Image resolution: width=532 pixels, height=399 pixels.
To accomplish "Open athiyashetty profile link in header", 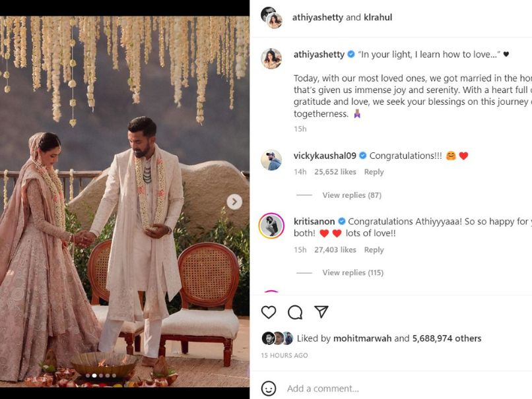I will point(317,18).
